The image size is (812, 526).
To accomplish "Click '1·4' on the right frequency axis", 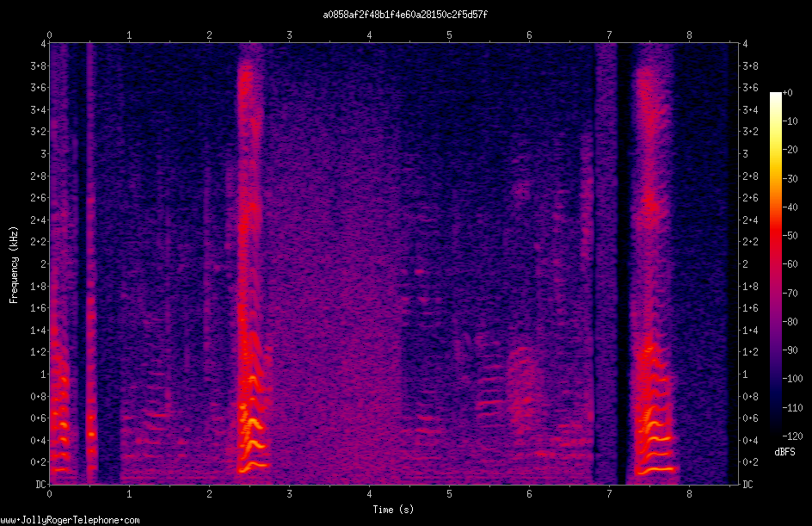I will (x=750, y=330).
